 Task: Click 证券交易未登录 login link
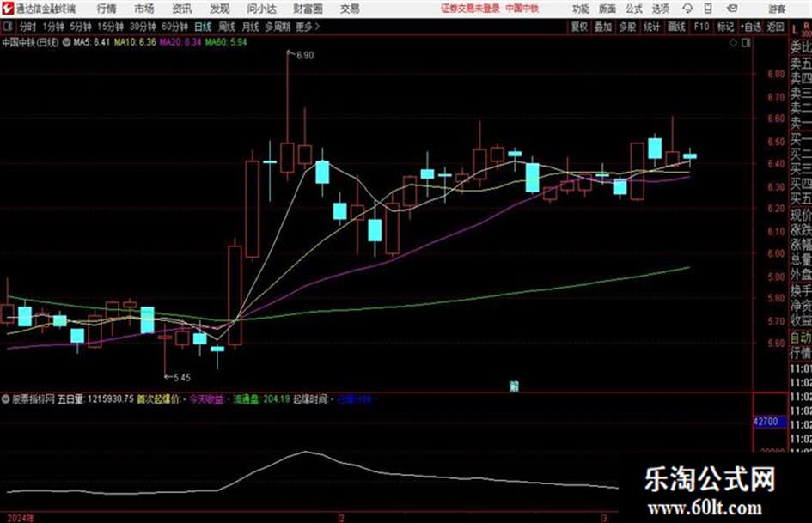pyautogui.click(x=471, y=9)
